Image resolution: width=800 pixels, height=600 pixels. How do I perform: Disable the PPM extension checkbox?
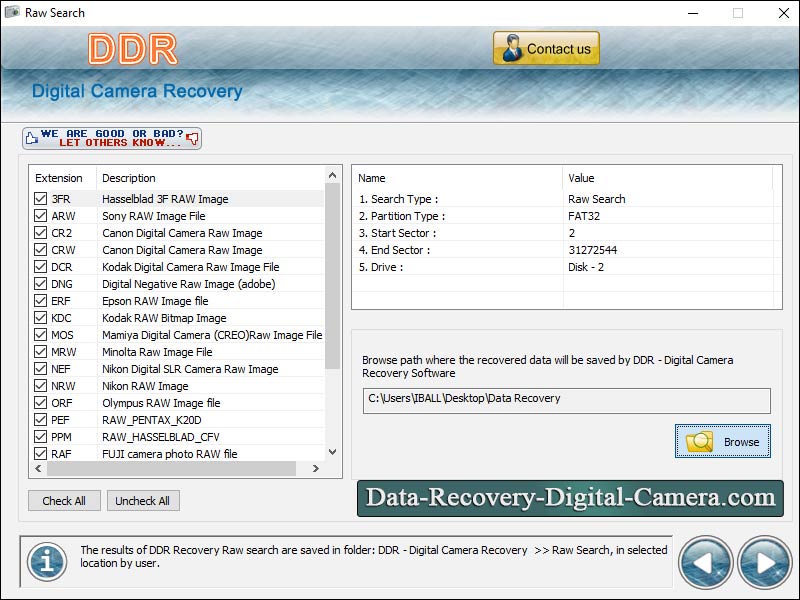pyautogui.click(x=40, y=437)
